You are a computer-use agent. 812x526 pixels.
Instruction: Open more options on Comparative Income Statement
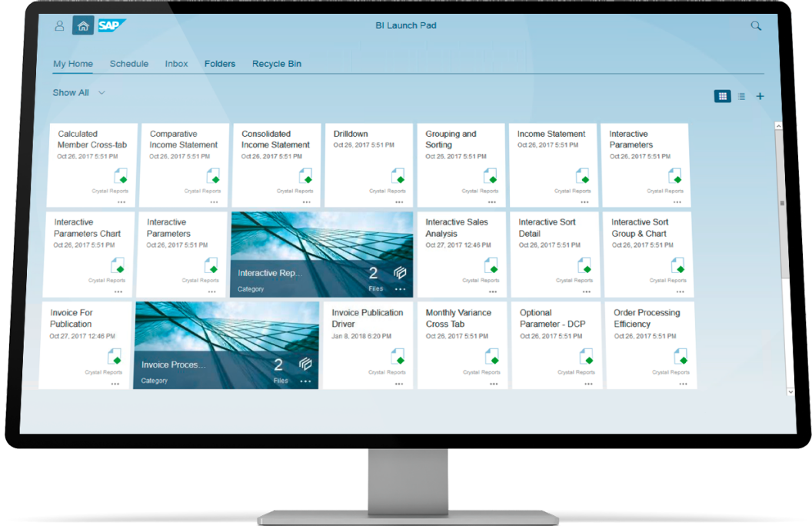point(214,202)
